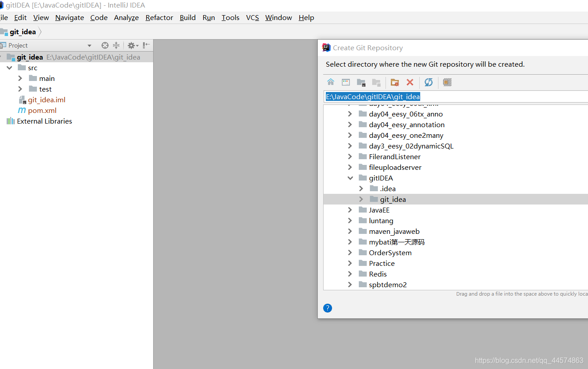Click the red Delete icon in dialog
Image resolution: width=588 pixels, height=369 pixels.
coord(410,82)
